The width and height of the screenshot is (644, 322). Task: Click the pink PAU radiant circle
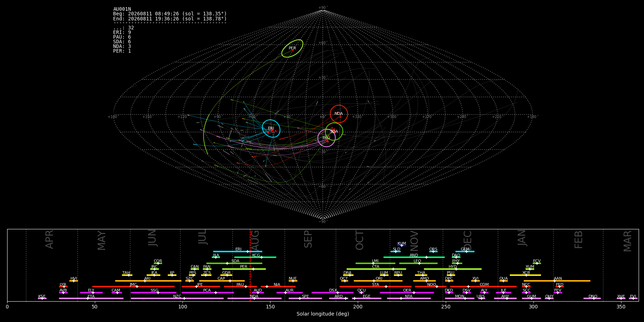[327, 138]
